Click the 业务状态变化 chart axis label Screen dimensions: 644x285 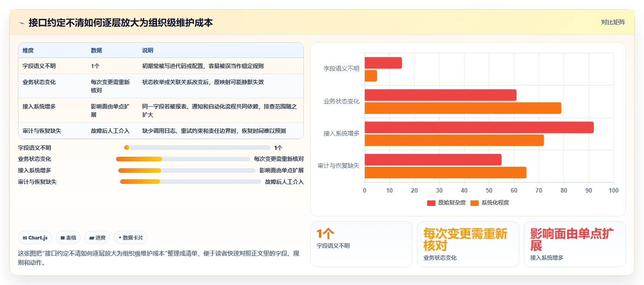click(x=342, y=101)
